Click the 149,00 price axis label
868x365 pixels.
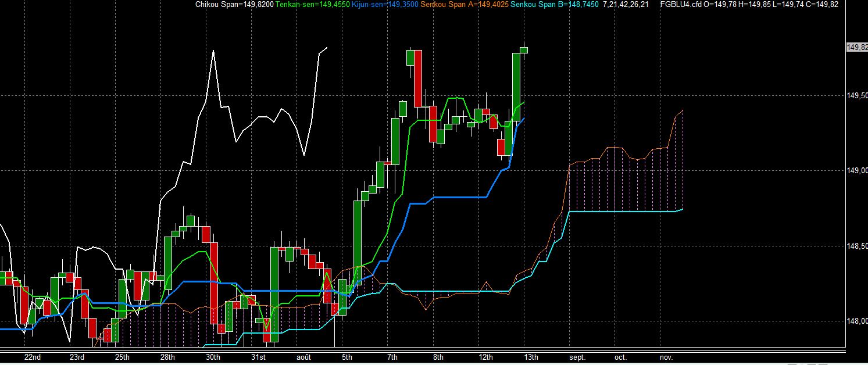point(858,170)
